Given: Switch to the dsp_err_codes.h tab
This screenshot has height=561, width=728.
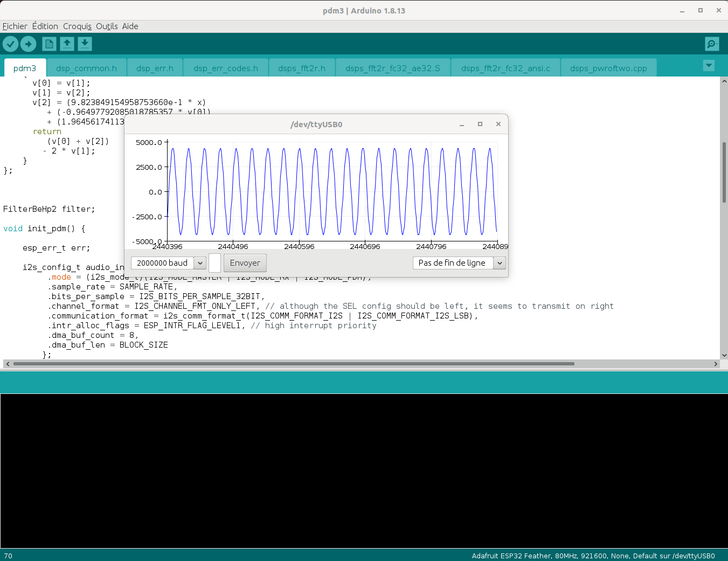Looking at the screenshot, I should click(x=226, y=68).
